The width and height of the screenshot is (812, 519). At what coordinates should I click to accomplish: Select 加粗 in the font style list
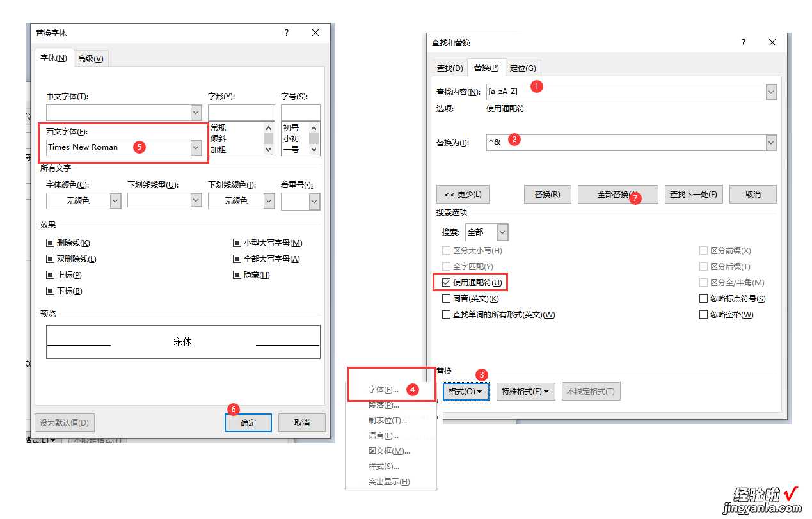[x=218, y=149]
